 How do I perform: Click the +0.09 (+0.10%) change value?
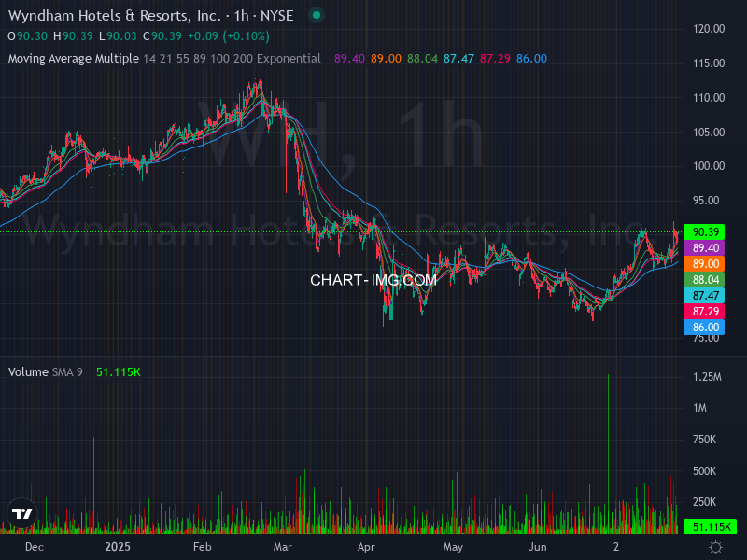229,36
